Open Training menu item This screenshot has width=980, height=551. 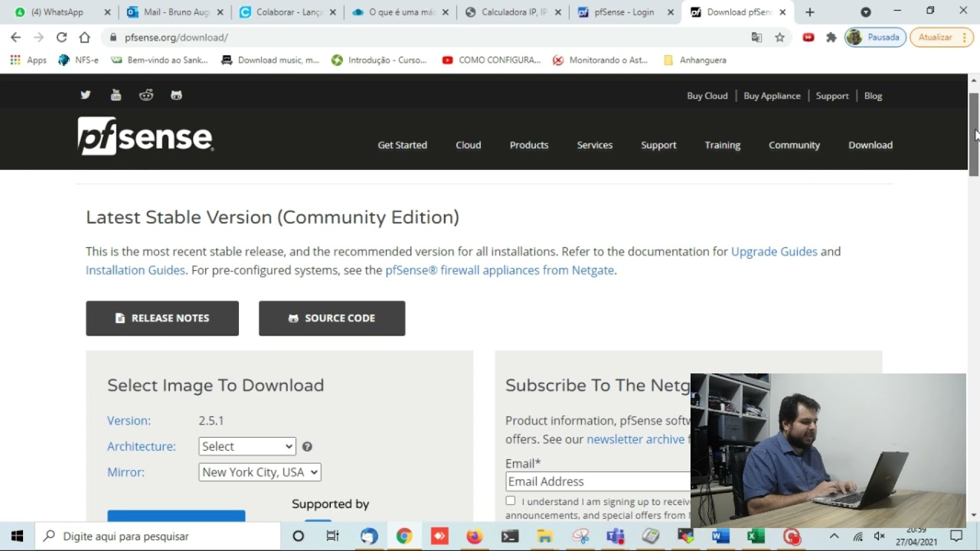click(723, 145)
